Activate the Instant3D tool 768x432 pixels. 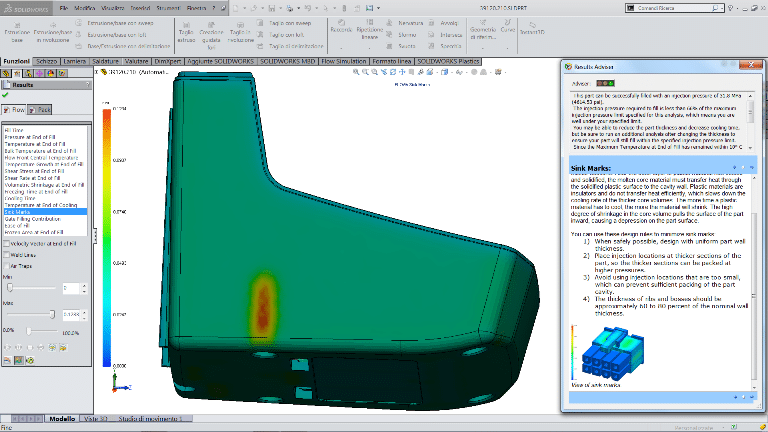click(531, 24)
